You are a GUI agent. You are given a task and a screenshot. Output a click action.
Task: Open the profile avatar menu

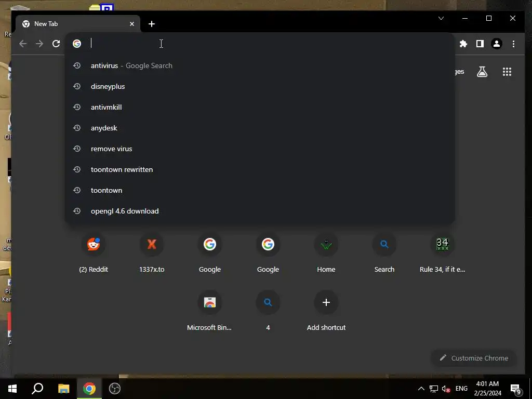(x=497, y=44)
